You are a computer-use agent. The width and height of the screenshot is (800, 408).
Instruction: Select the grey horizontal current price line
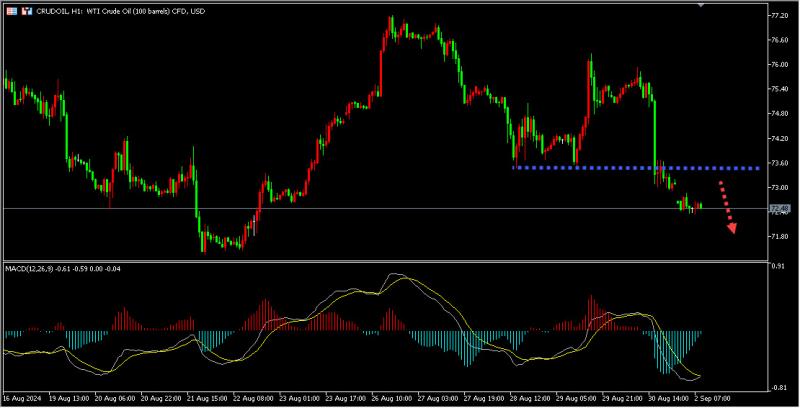pos(385,208)
